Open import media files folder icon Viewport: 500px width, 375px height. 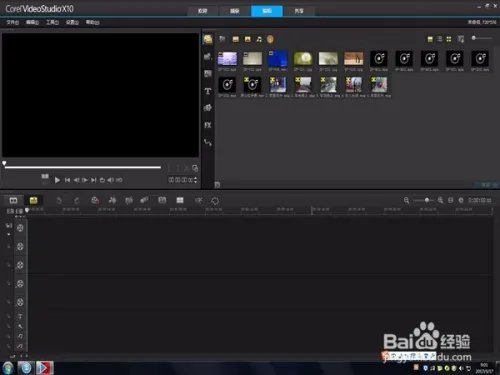tap(222, 39)
